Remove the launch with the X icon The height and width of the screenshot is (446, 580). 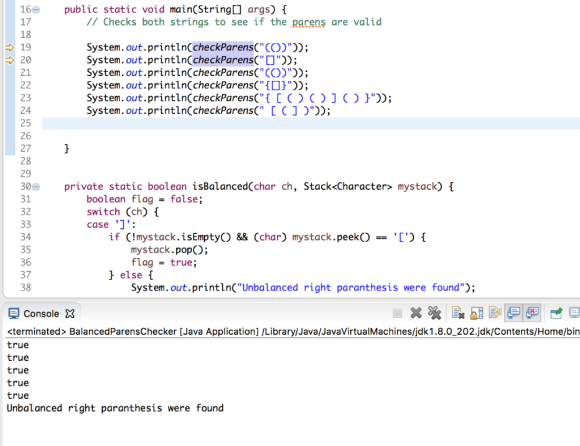pyautogui.click(x=416, y=313)
